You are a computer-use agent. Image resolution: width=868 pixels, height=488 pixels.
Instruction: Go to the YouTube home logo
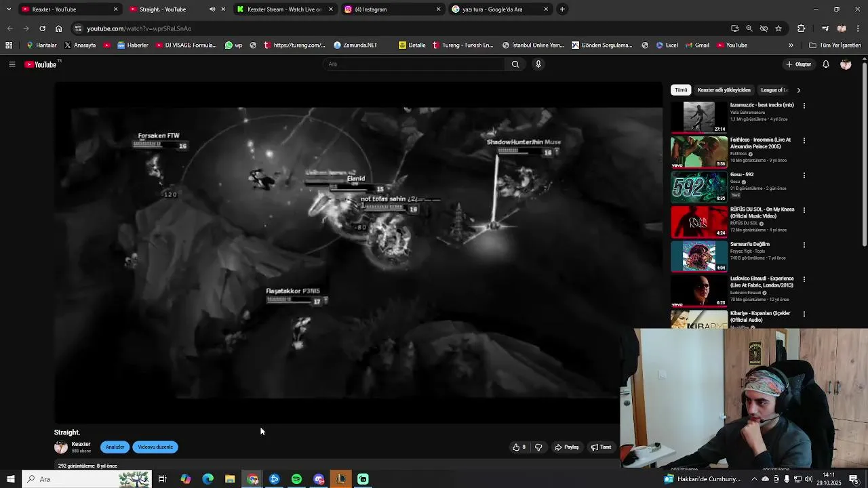point(41,64)
